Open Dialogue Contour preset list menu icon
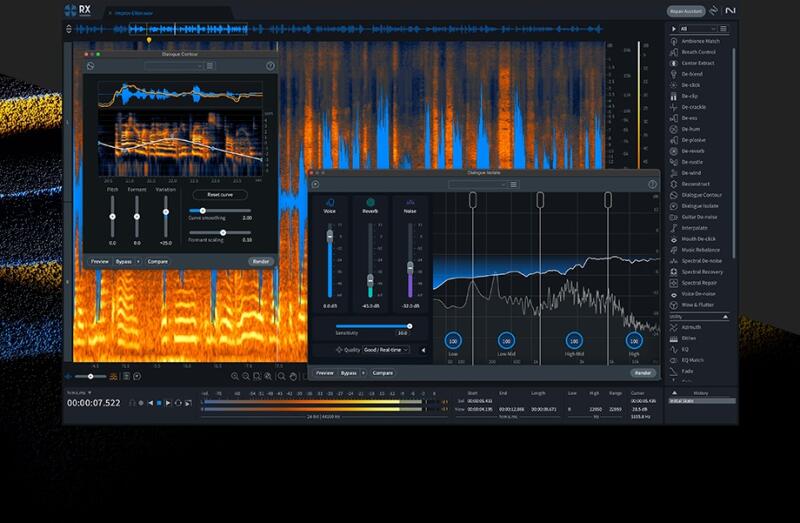 (210, 66)
